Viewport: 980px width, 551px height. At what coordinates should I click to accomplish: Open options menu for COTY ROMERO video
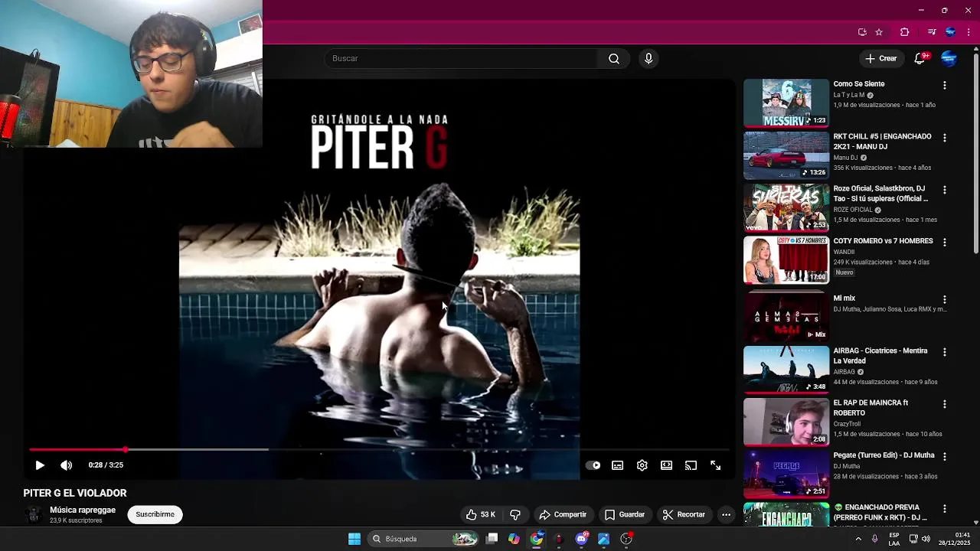[944, 242]
